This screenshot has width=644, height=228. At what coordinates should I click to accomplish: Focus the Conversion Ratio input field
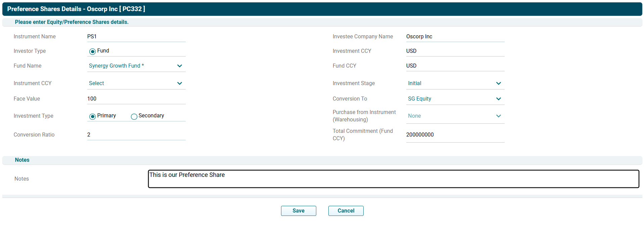coord(136,135)
